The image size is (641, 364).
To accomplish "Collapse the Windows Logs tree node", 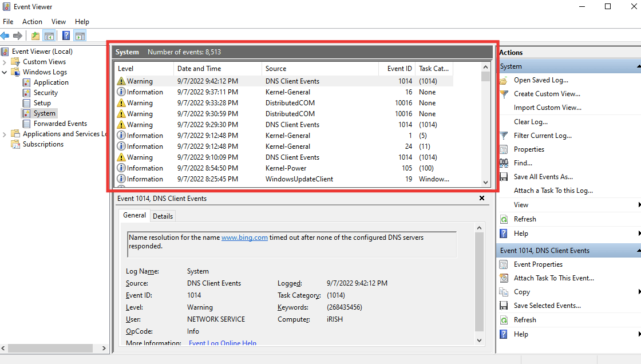I will tap(5, 72).
